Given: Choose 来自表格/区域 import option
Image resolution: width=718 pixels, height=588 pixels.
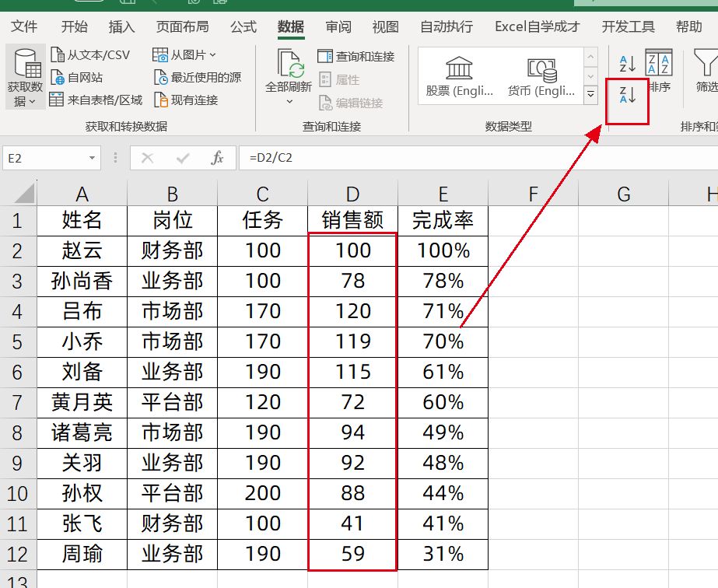Looking at the screenshot, I should (96, 100).
